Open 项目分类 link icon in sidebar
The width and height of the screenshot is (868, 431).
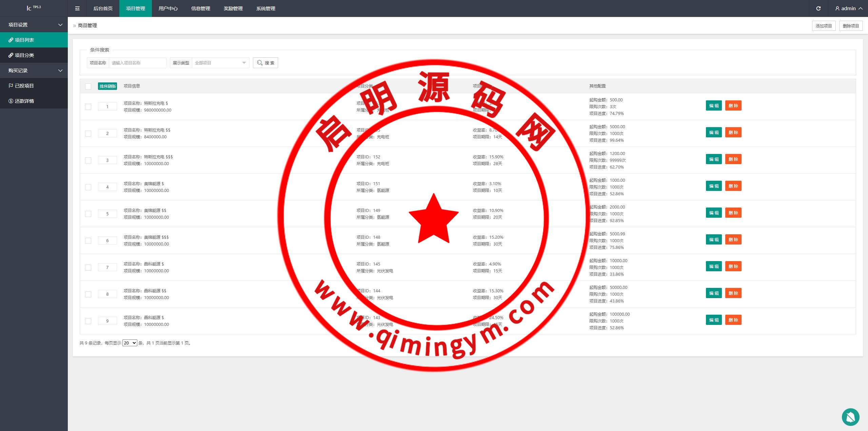pyautogui.click(x=11, y=55)
